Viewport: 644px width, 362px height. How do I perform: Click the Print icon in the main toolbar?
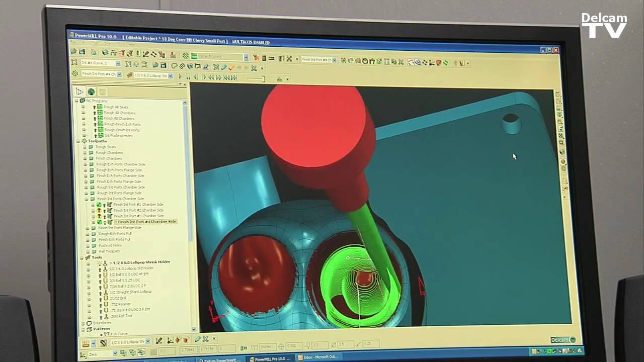pos(94,52)
